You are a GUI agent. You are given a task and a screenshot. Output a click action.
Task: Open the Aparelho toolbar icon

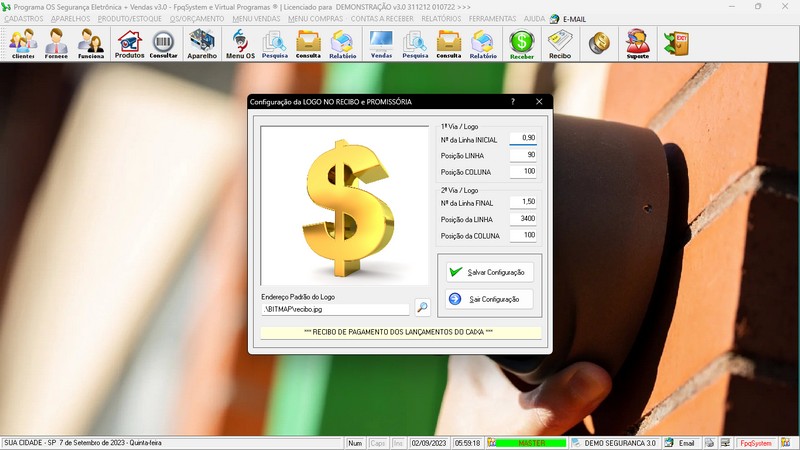coord(202,44)
